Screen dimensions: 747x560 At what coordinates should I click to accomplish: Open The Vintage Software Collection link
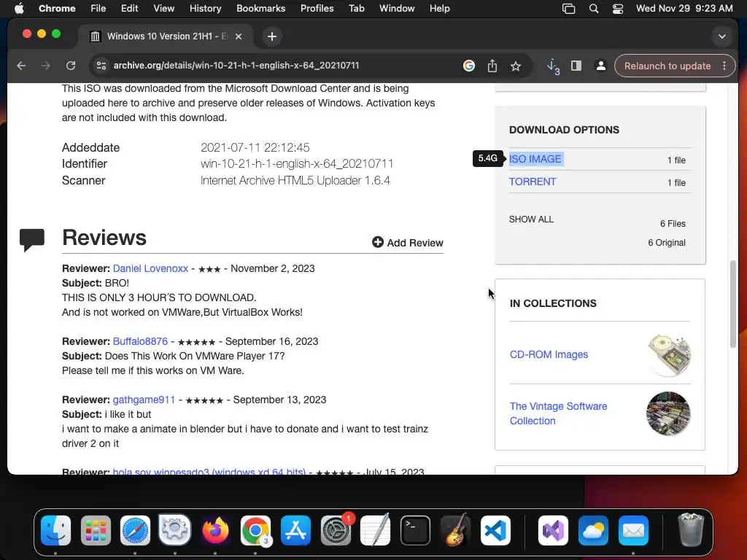point(558,413)
